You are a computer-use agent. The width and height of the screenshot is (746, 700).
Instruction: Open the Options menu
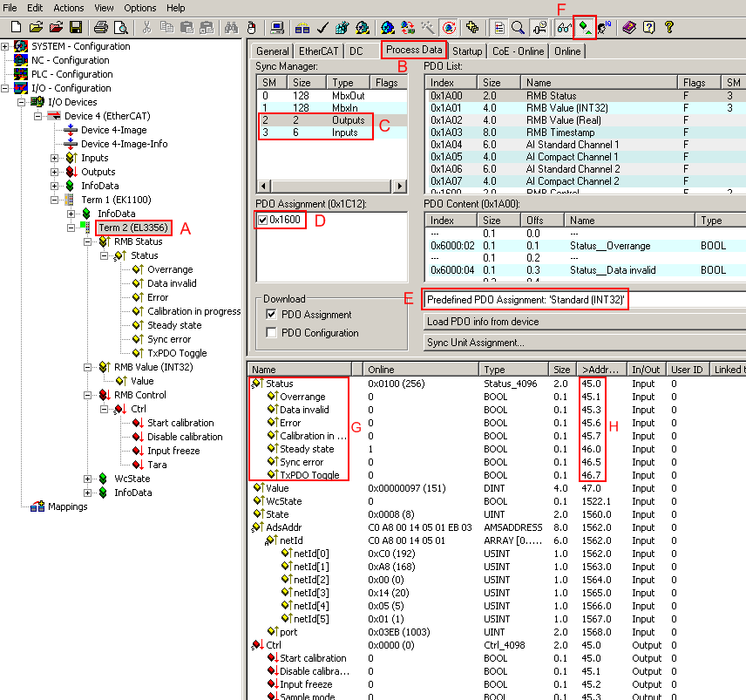point(139,8)
